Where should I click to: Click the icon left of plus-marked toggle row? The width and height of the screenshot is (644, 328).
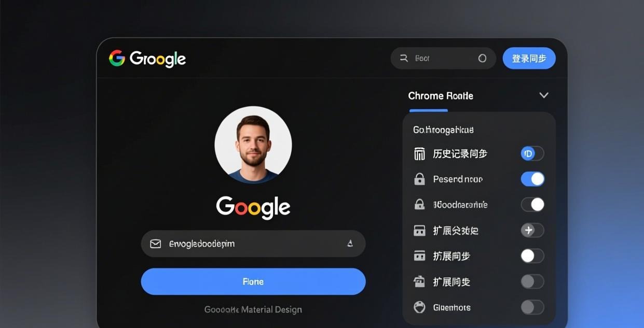coord(419,231)
